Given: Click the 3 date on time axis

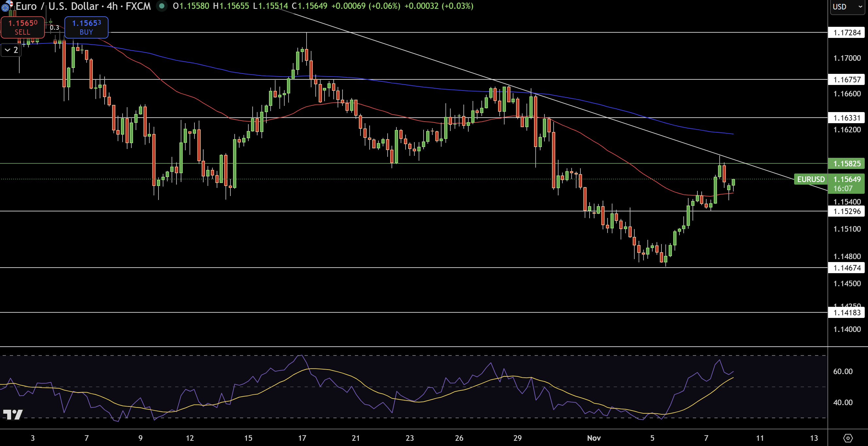Looking at the screenshot, I should [x=33, y=438].
